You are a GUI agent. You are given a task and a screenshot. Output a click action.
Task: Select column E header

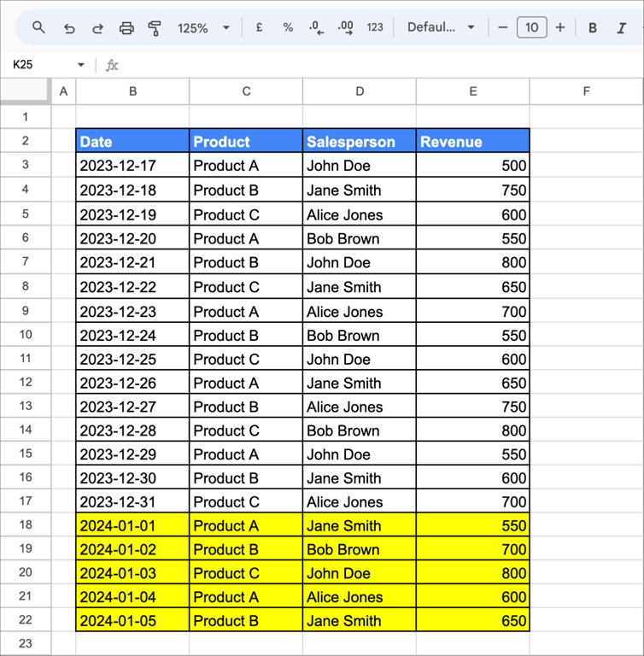(x=473, y=91)
